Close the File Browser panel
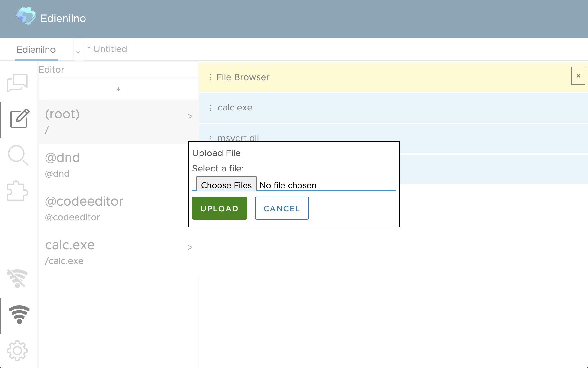 (578, 76)
